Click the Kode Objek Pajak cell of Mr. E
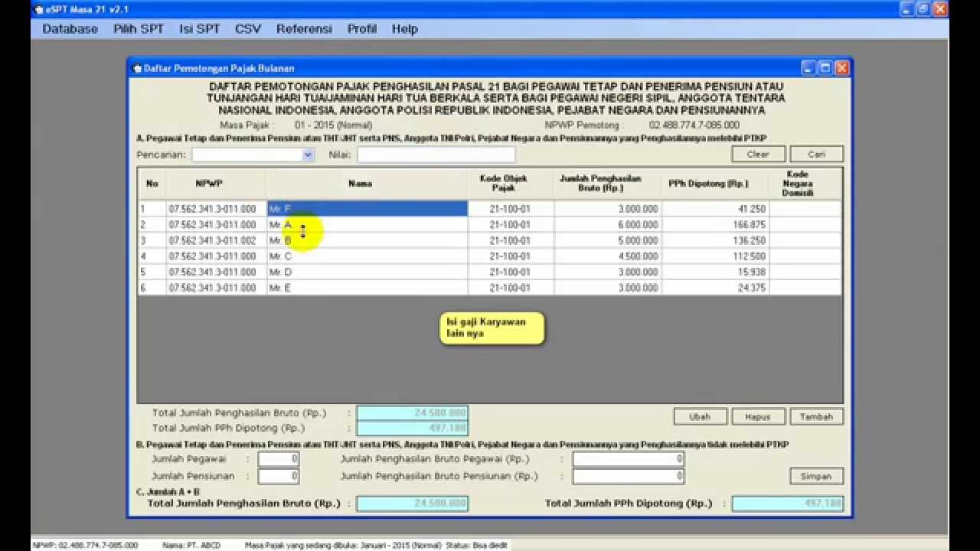Image resolution: width=980 pixels, height=551 pixels. click(x=511, y=288)
